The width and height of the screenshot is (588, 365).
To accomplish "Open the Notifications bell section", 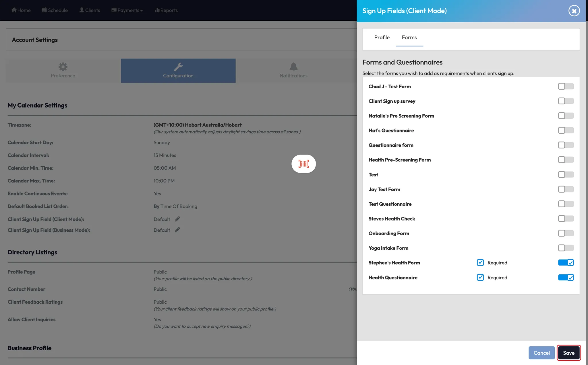I will click(293, 71).
